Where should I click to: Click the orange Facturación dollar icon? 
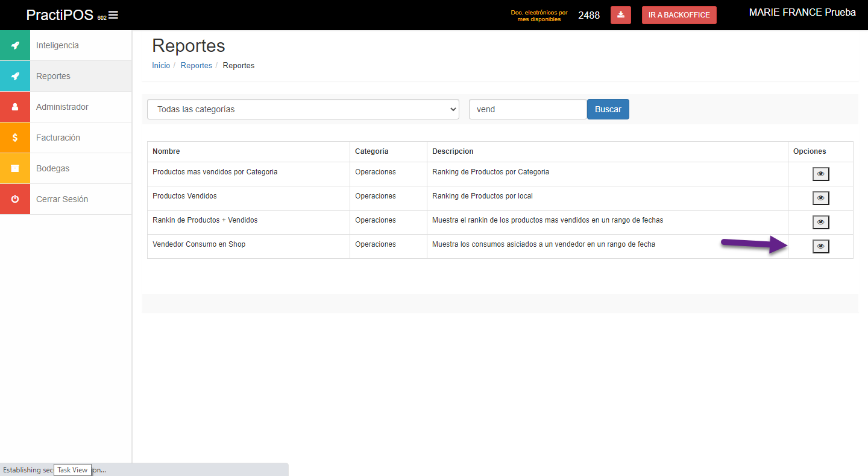pos(15,138)
